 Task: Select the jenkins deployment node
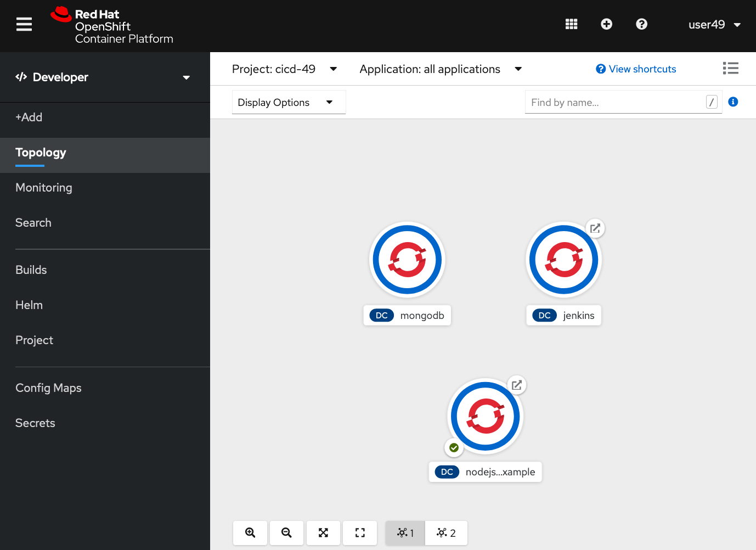(563, 260)
